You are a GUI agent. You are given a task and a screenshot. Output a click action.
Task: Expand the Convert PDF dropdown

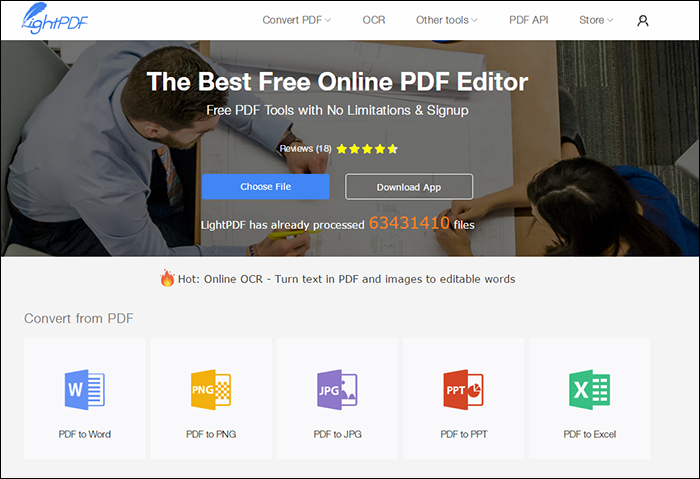(296, 20)
